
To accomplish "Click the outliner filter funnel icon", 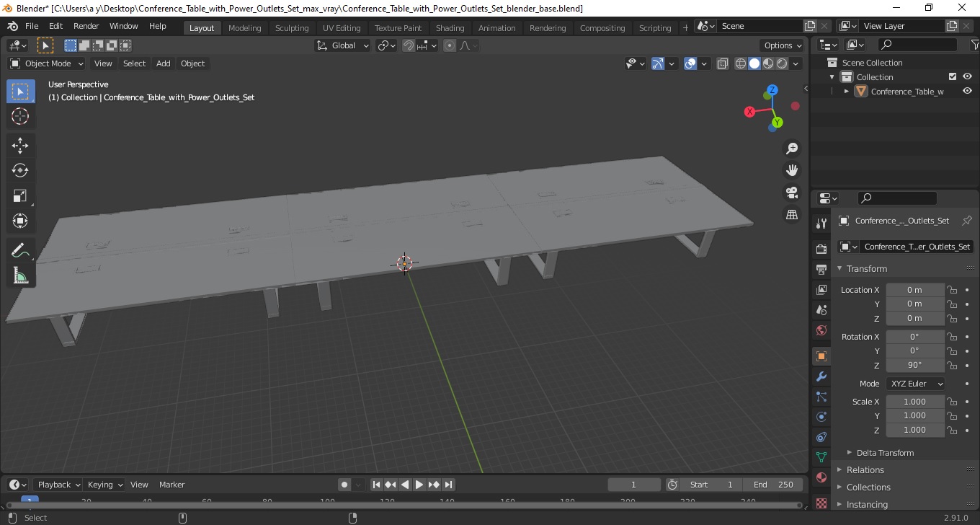I will [975, 45].
